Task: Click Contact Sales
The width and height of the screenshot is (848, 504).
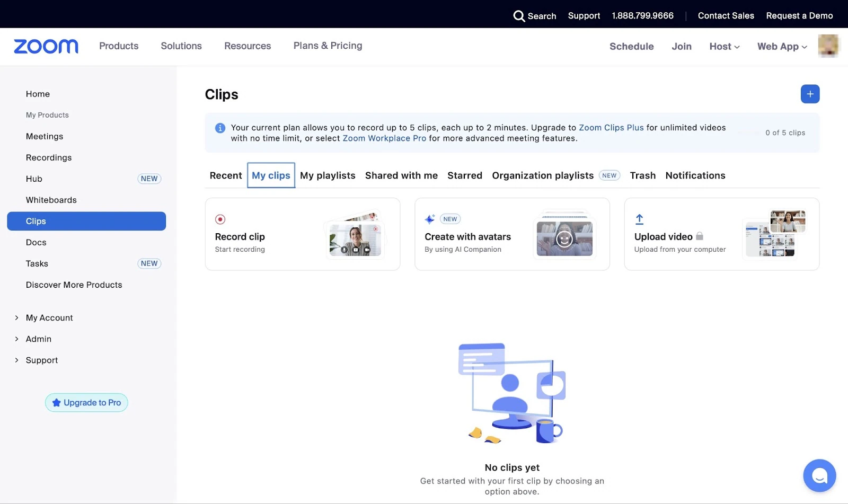Action: 726,16
